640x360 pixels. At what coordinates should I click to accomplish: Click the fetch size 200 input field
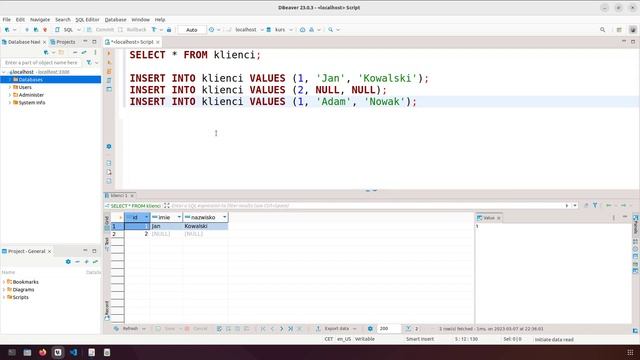point(388,329)
